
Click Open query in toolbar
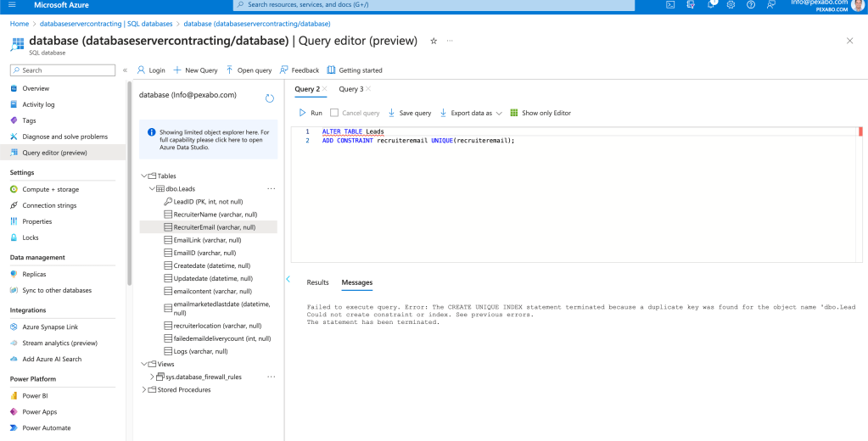pos(249,70)
